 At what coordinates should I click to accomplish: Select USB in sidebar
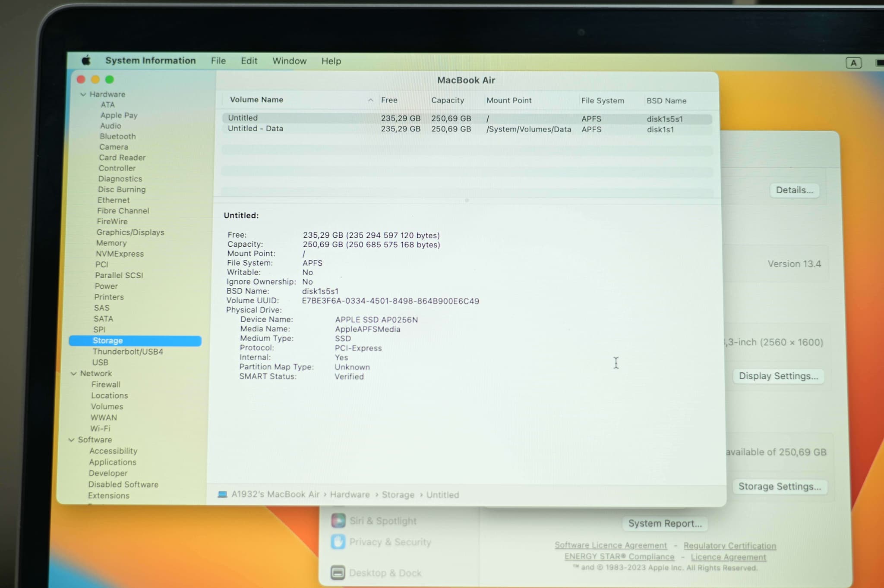(100, 363)
